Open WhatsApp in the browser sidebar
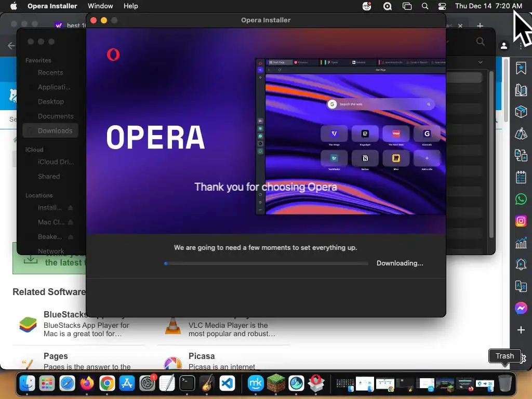Screen dimensions: 532x399 click(521, 199)
